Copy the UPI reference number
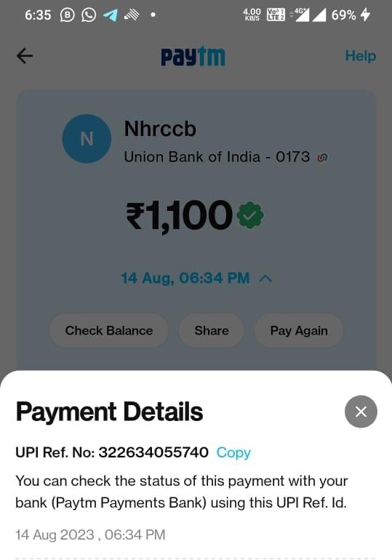 coord(233,452)
